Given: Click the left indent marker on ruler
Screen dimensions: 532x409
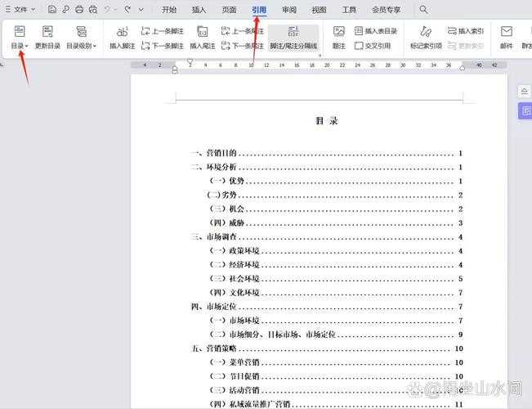Looking at the screenshot, I should coord(175,70).
